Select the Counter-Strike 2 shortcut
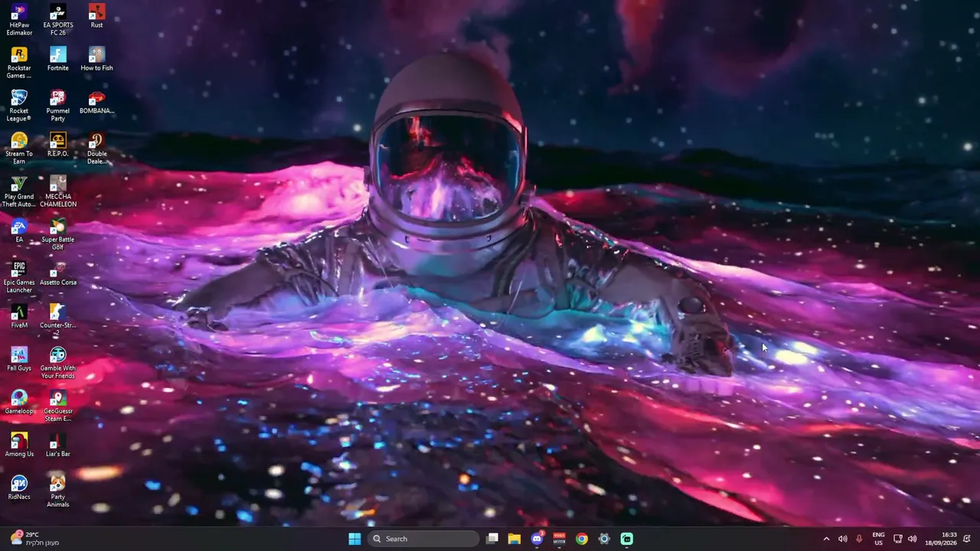The image size is (980, 551). (58, 320)
